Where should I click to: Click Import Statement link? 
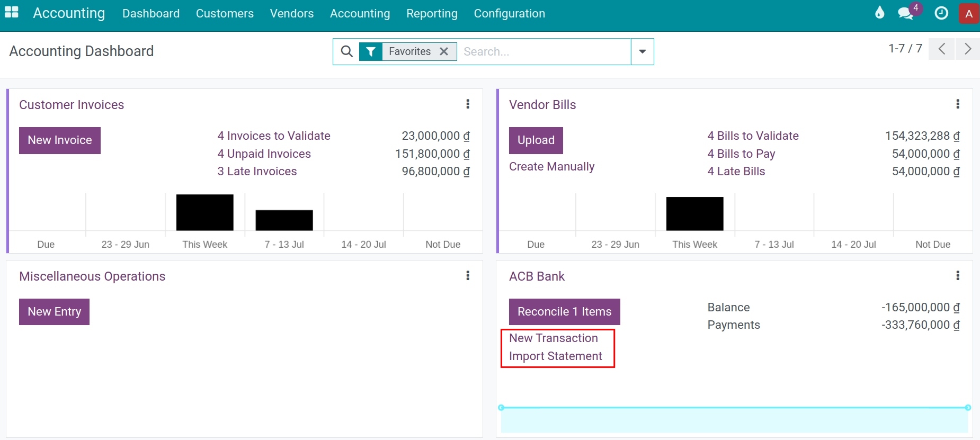point(556,356)
